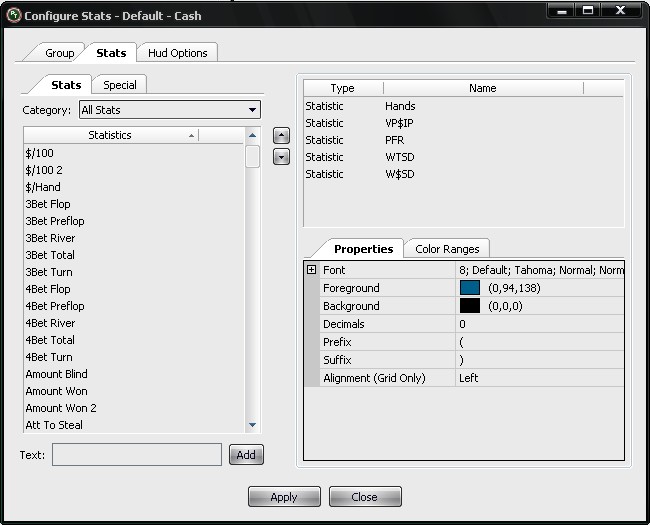Viewport: 650px width, 525px height.
Task: Move selected stat down with arrow button
Action: (x=281, y=157)
